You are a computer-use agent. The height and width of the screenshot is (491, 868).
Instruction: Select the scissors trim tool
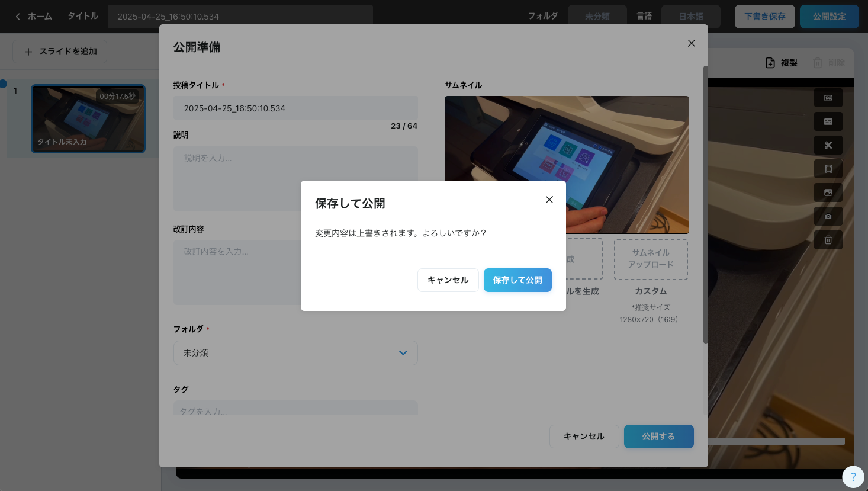(828, 145)
